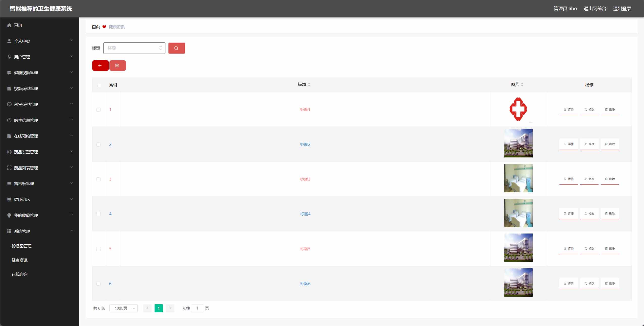Image resolution: width=644 pixels, height=326 pixels.
Task: Click 详情 button for 标题6
Action: [568, 284]
